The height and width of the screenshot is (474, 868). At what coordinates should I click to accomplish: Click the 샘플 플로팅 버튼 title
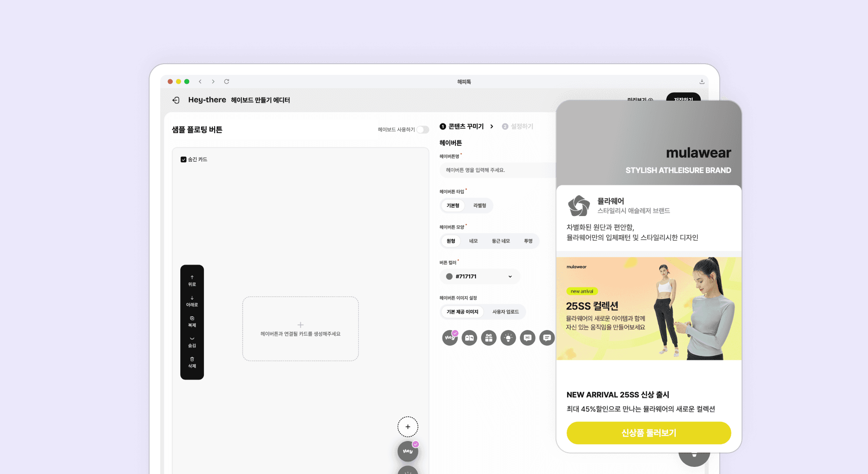(x=197, y=130)
